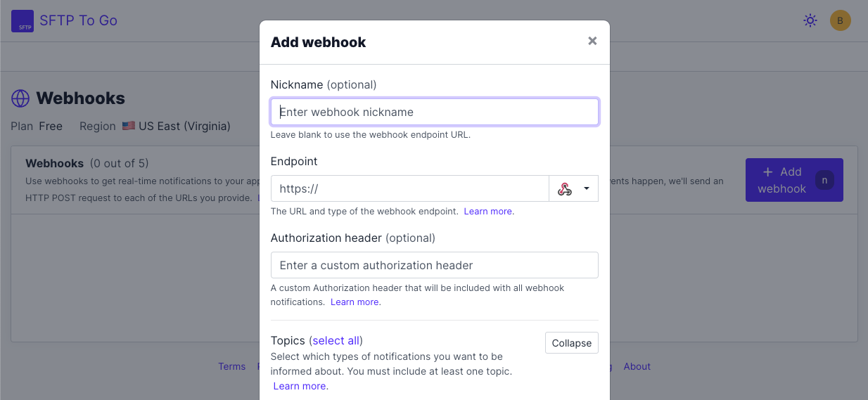Click the Add webhook button in background page
The image size is (868, 400).
(x=794, y=180)
